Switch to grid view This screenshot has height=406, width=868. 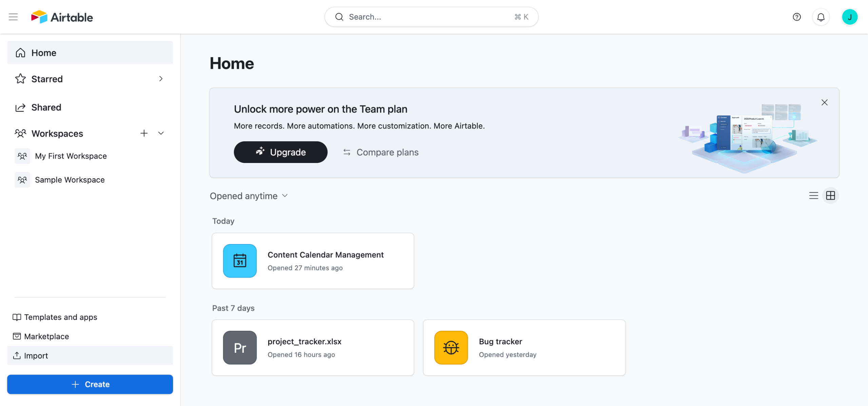tap(830, 196)
